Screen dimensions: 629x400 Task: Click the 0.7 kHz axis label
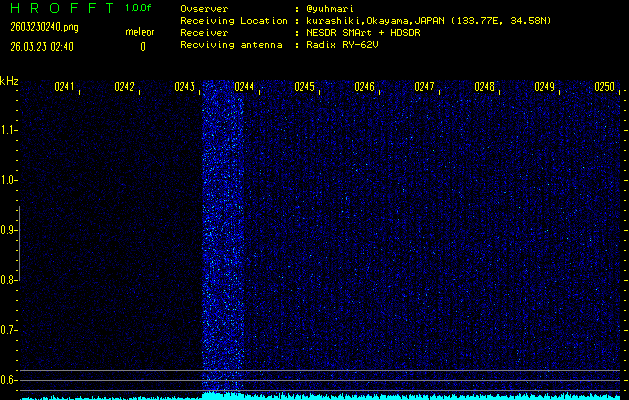click(7, 330)
